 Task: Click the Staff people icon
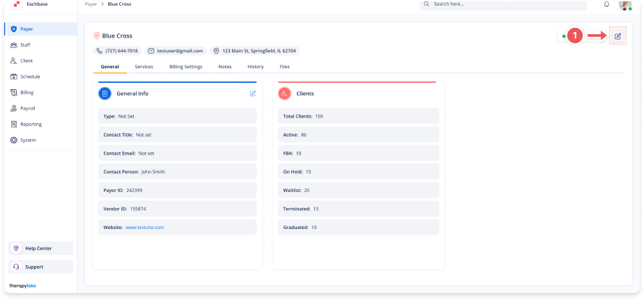[x=13, y=45]
